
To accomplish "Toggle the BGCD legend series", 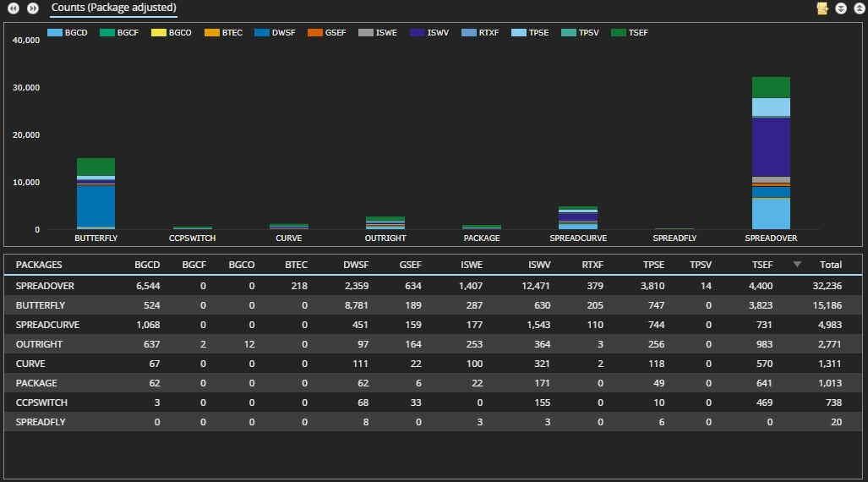I will pos(67,33).
